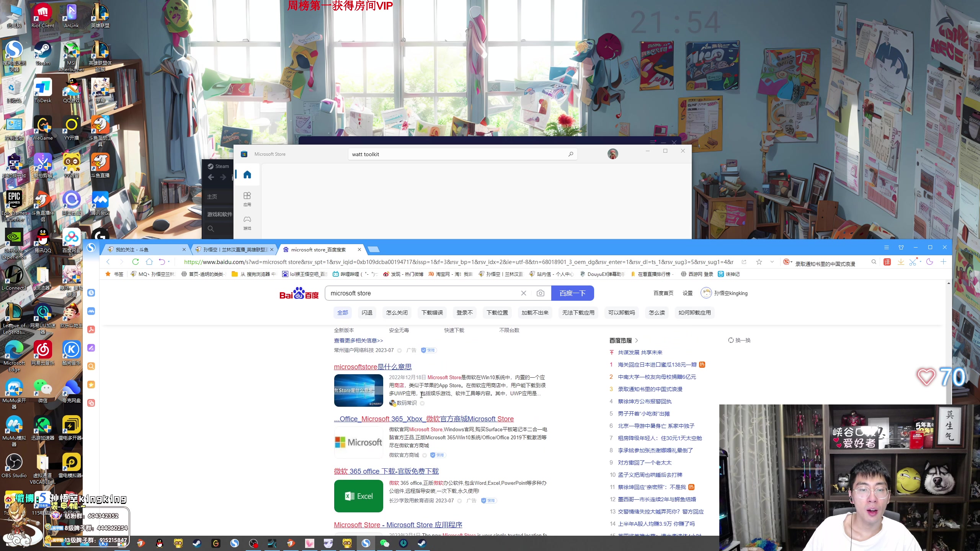980x551 pixels.
Task: Click the Microsoft Store search magnifier icon
Action: point(571,154)
